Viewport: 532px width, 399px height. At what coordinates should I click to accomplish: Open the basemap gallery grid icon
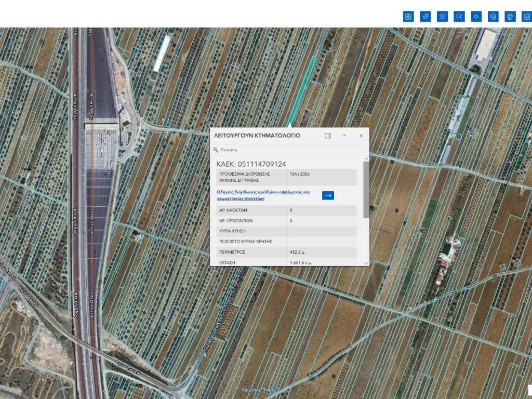[x=408, y=17]
